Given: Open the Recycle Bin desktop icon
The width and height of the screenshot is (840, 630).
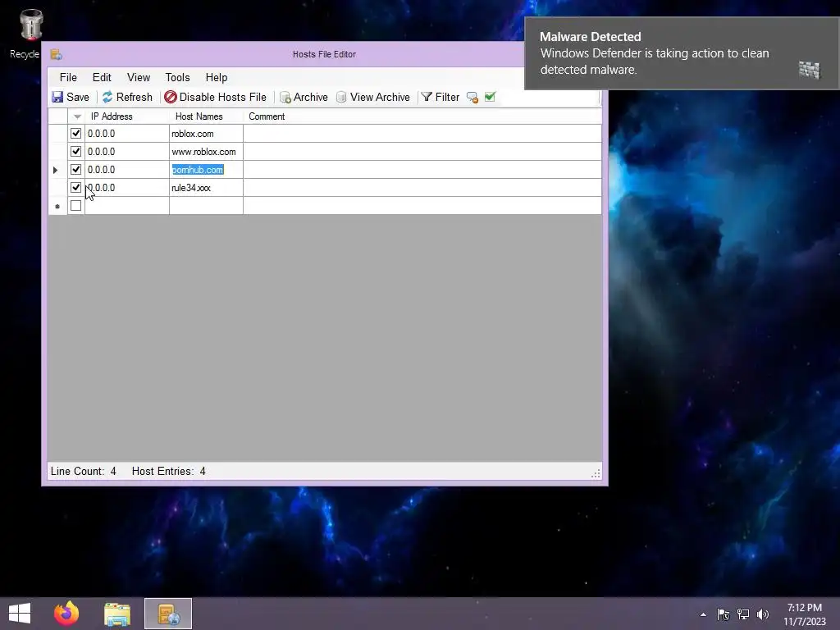Looking at the screenshot, I should pyautogui.click(x=29, y=33).
